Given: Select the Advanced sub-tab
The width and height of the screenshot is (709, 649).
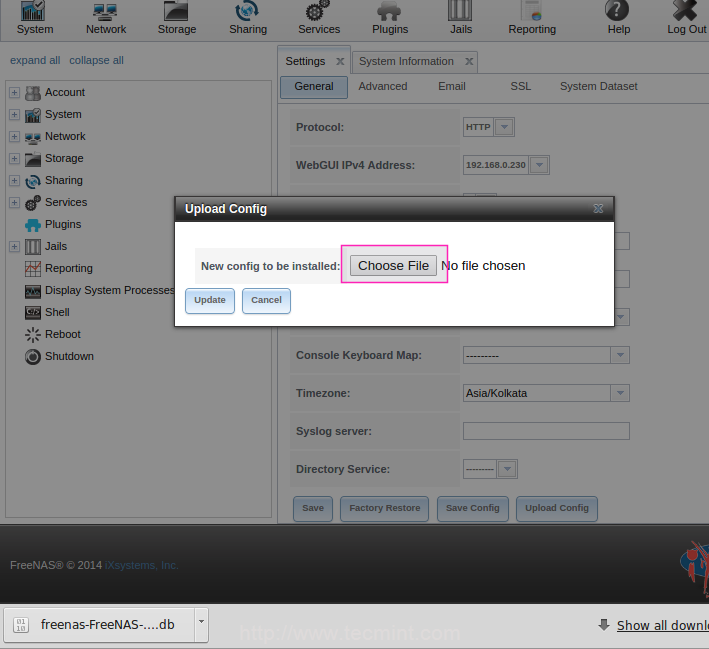Looking at the screenshot, I should tap(383, 86).
